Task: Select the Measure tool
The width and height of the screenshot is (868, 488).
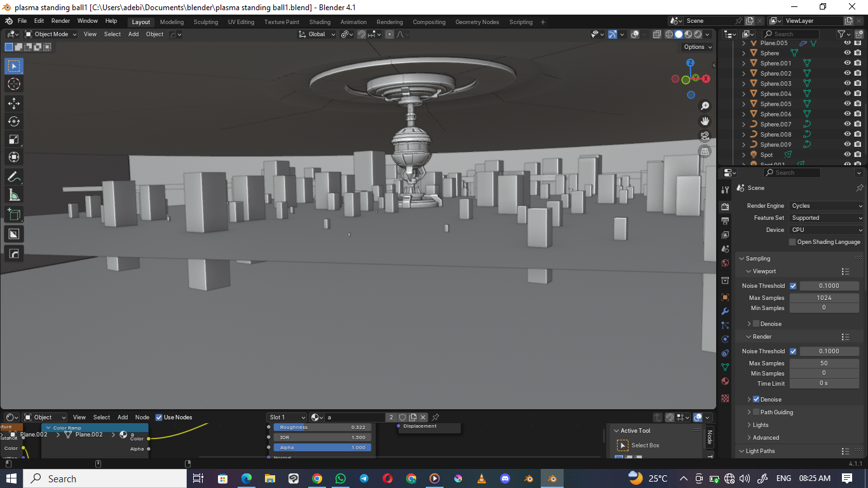Action: pos(14,194)
